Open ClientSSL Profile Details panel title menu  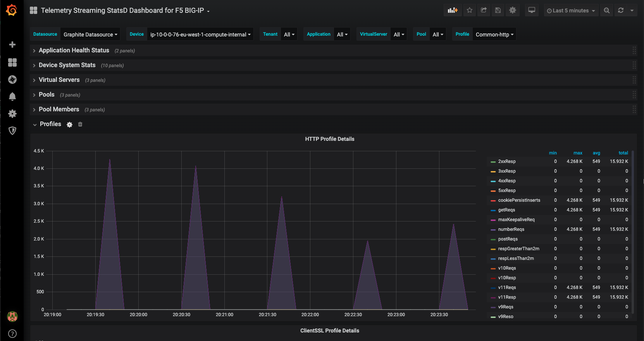(330, 331)
